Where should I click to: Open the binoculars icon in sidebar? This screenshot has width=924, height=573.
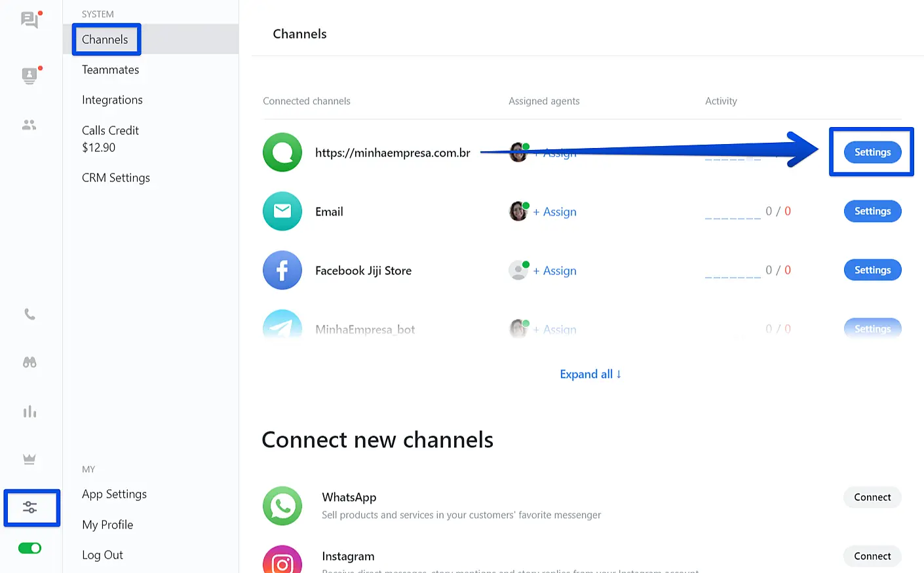(x=29, y=362)
